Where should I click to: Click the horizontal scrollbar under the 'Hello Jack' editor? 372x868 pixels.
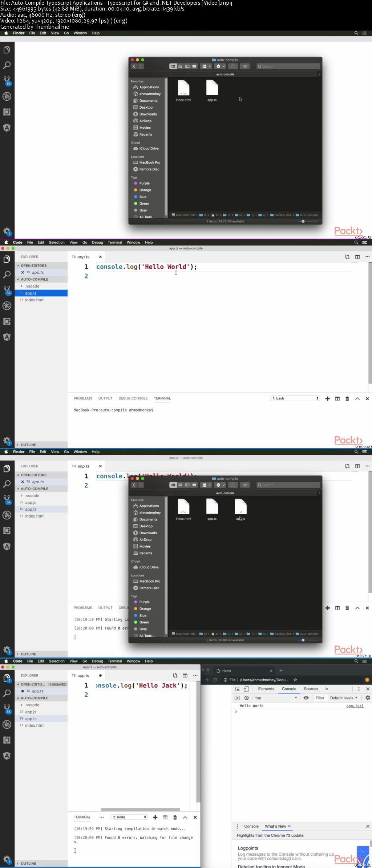click(140, 809)
